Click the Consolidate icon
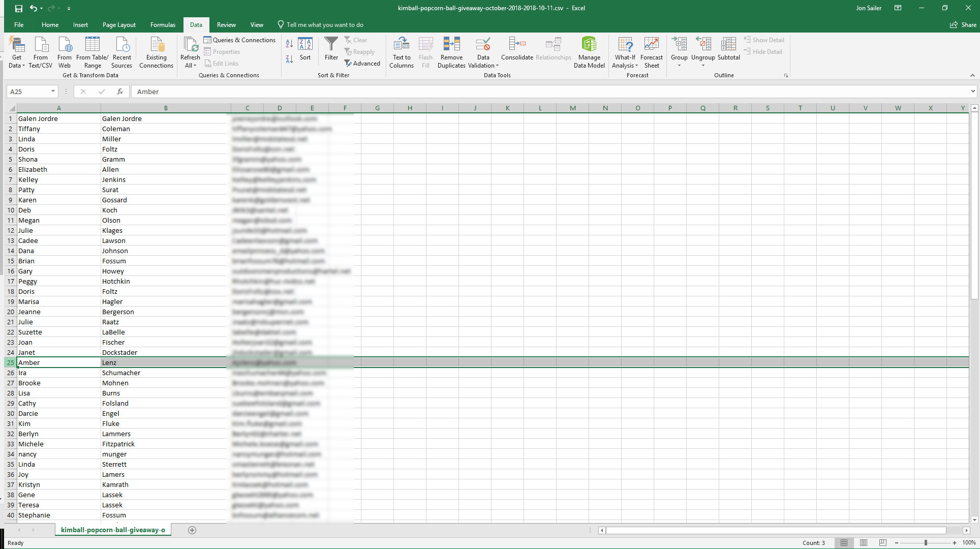980x549 pixels. [x=517, y=45]
